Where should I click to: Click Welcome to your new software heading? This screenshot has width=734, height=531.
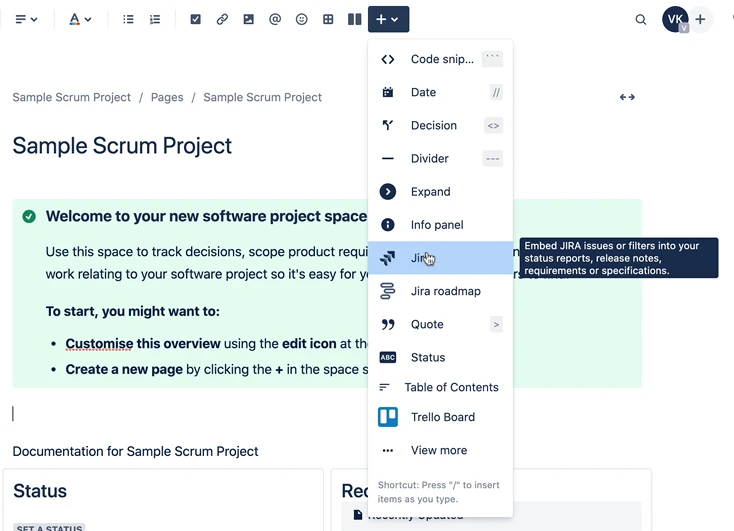(x=206, y=216)
